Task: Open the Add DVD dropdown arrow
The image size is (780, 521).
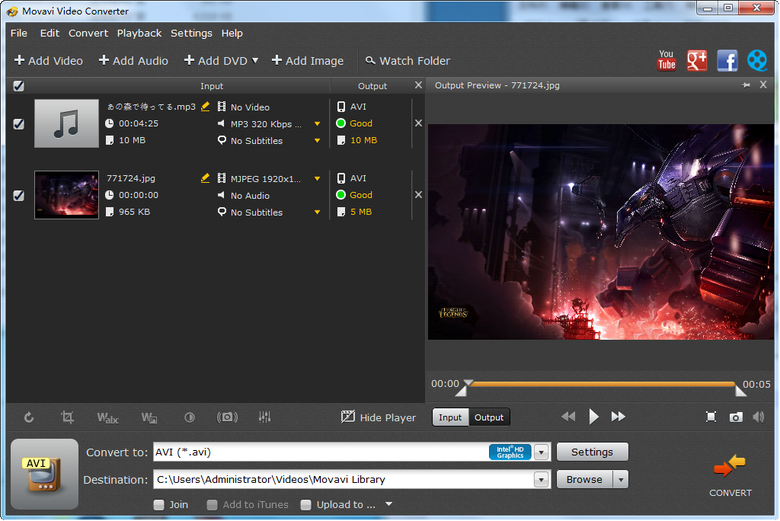Action: click(255, 60)
